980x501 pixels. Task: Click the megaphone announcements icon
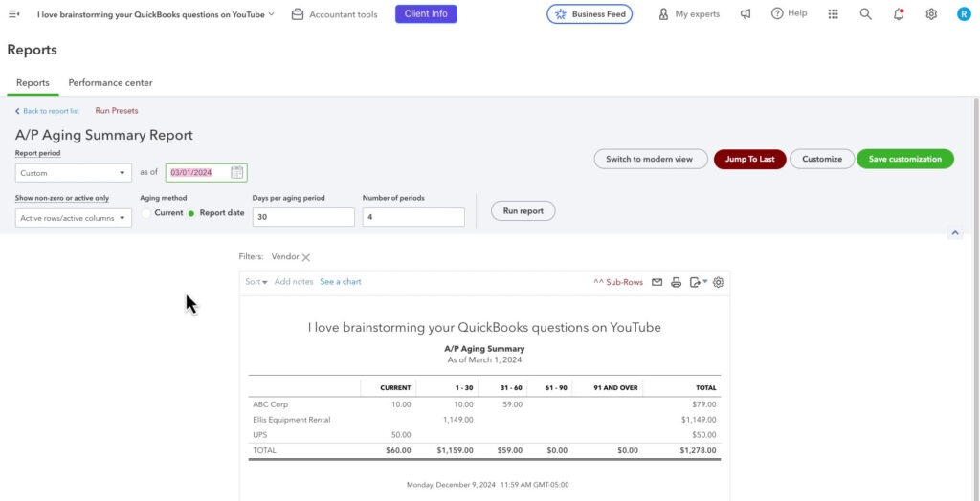[x=746, y=13]
